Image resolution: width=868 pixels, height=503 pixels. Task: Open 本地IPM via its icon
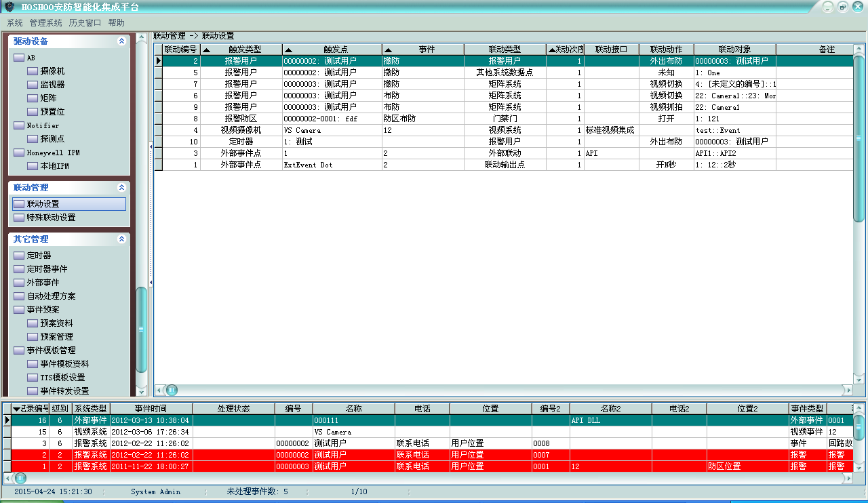pos(33,166)
